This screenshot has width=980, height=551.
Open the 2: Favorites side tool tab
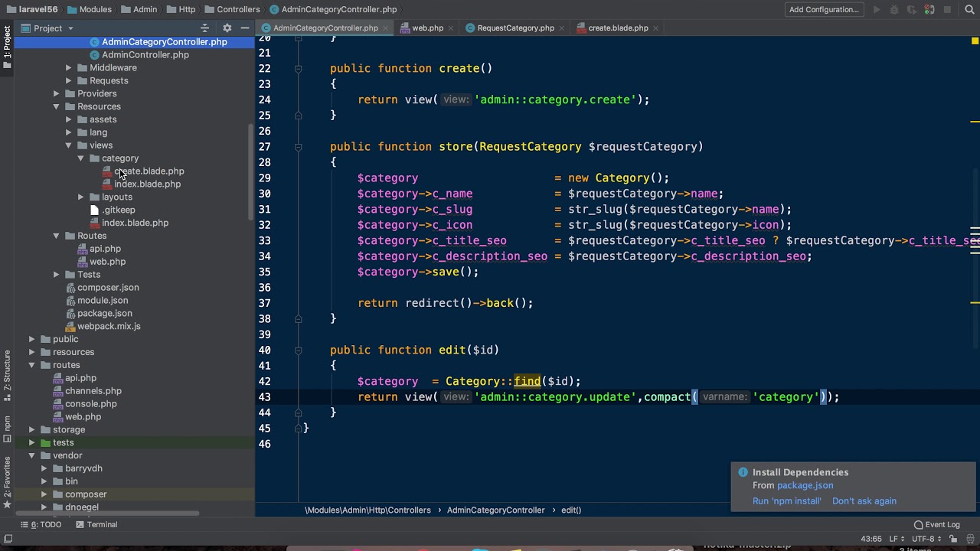7,482
